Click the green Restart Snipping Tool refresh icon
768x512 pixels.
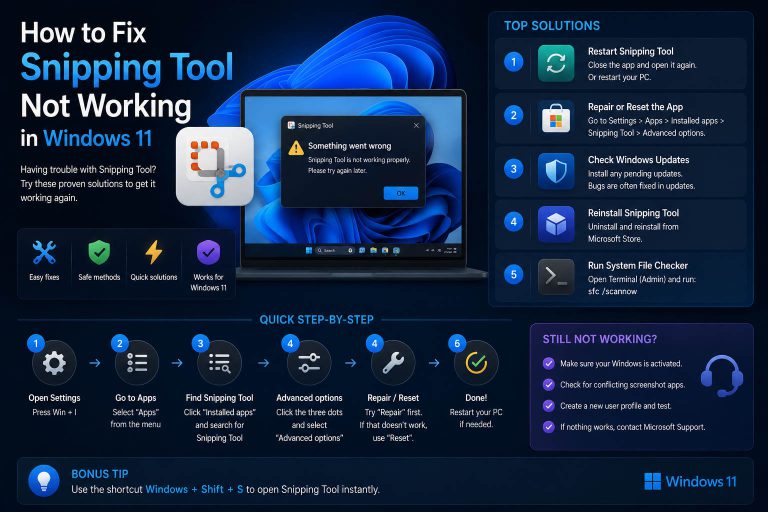556,63
